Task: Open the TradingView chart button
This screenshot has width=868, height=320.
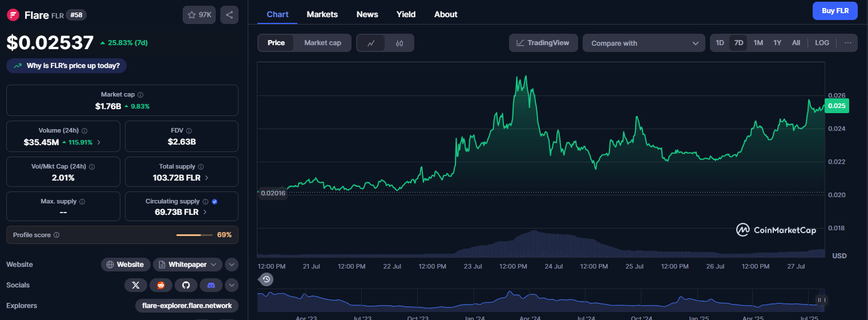Action: [543, 43]
